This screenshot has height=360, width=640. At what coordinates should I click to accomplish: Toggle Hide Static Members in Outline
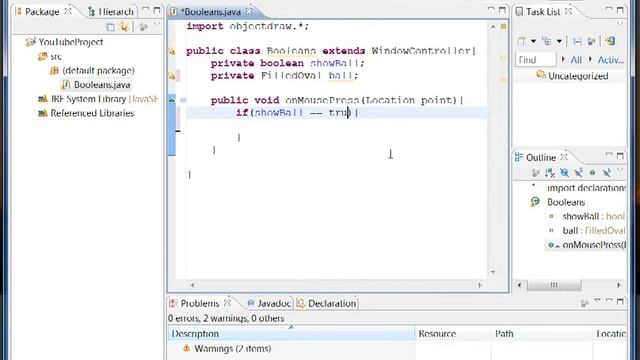pos(578,173)
